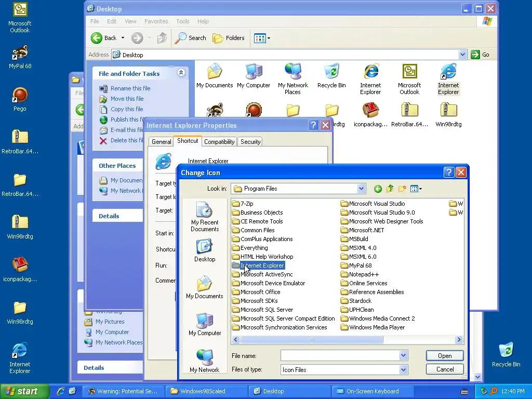Select the Shortcut tab

[188, 141]
